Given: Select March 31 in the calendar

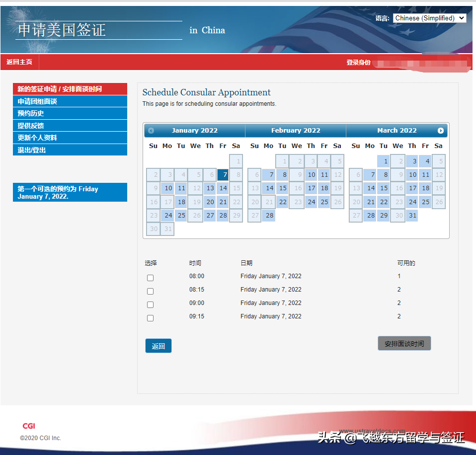Looking at the screenshot, I should tap(412, 215).
